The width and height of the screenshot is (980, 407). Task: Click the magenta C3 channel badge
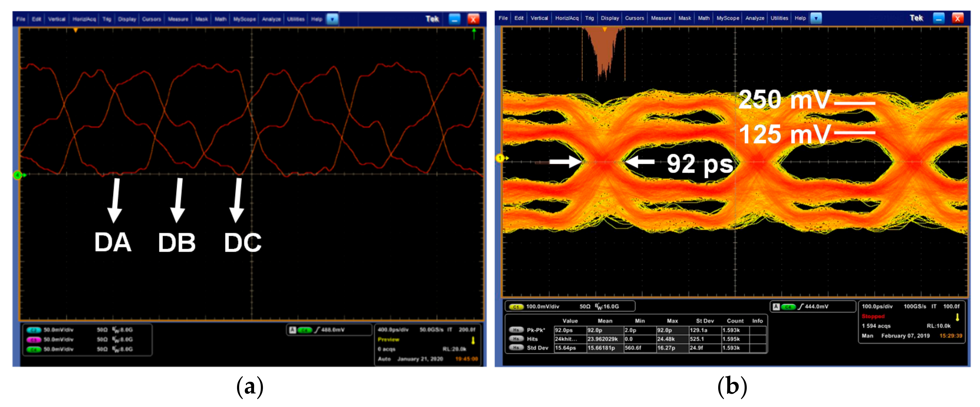point(34,339)
